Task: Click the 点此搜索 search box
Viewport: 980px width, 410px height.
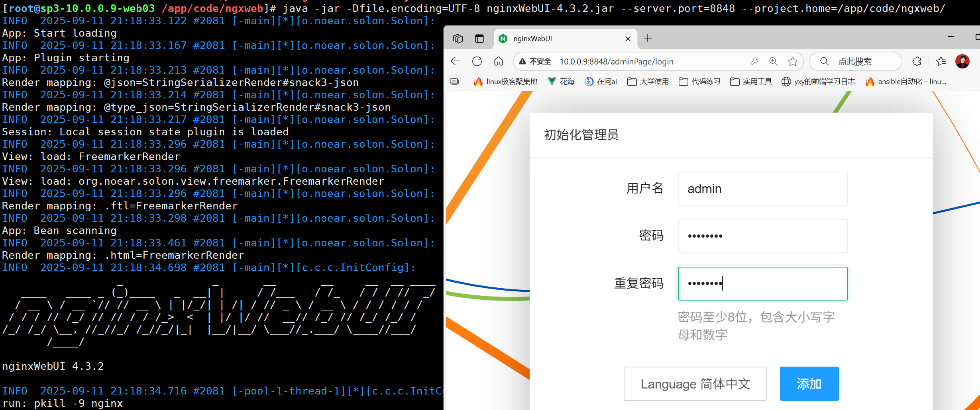Action: 855,61
